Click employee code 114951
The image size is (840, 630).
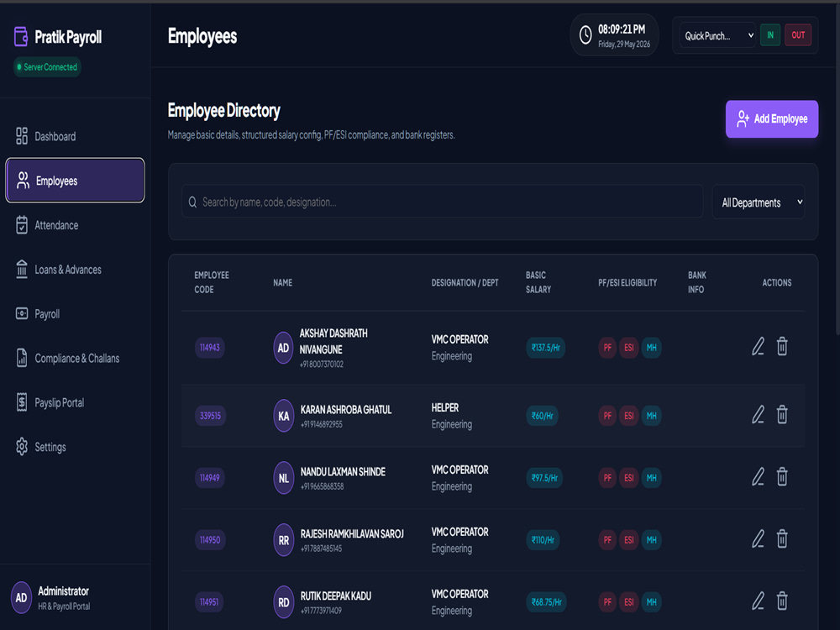[x=209, y=602]
